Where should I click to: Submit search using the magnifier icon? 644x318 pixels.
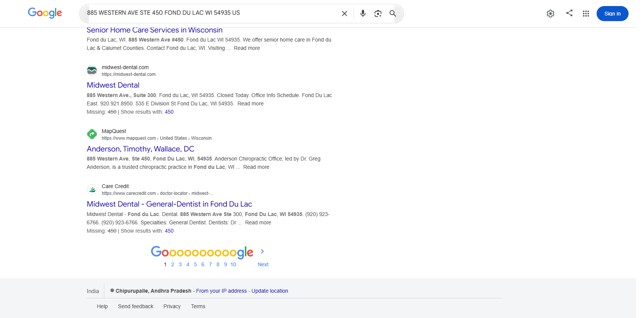pos(393,14)
